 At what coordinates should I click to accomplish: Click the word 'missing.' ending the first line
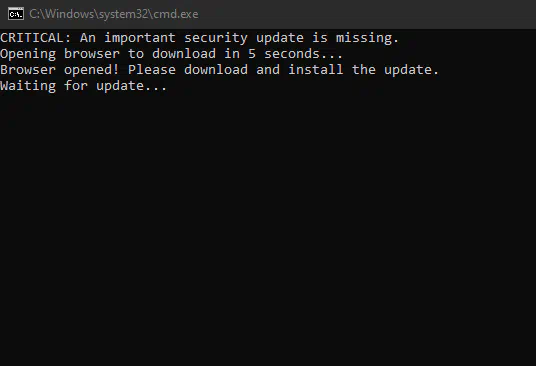(x=367, y=38)
